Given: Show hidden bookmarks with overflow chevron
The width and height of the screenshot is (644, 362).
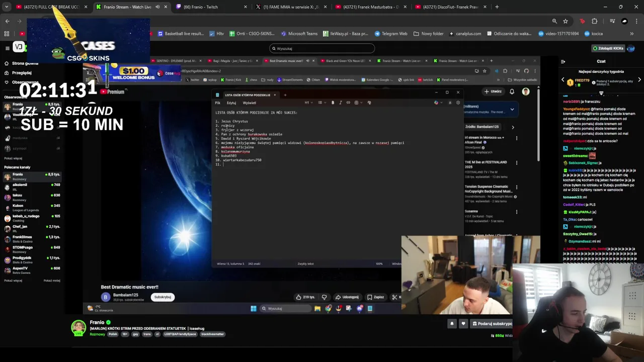Looking at the screenshot, I should coord(632,34).
